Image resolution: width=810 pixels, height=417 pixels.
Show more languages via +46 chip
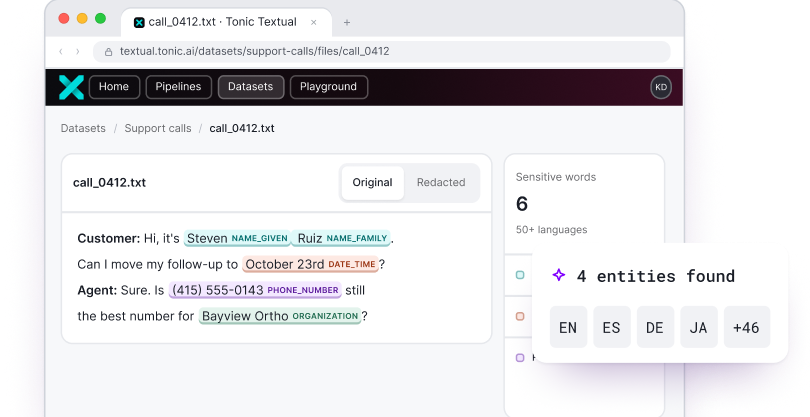tap(746, 327)
